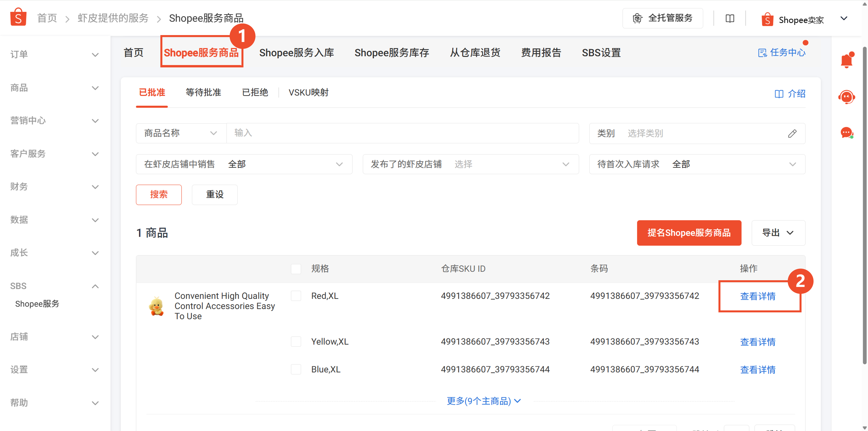Click the page vertical scrollbar
Viewport: 868px width, 431px height.
864,205
